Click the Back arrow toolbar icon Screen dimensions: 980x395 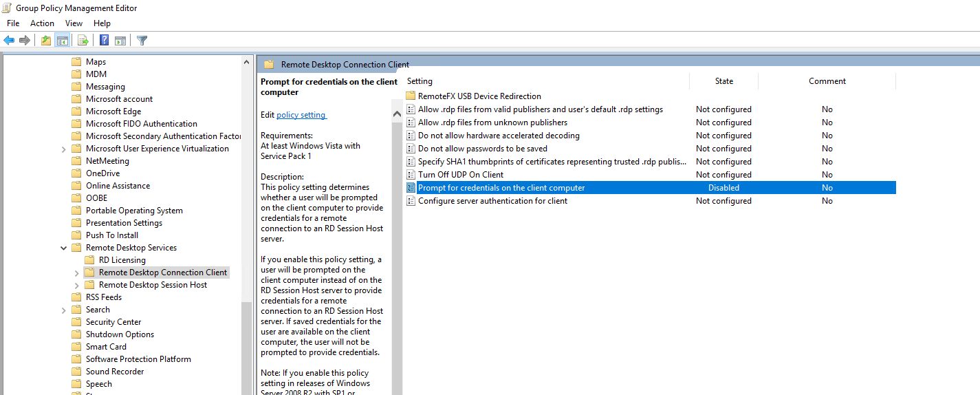pyautogui.click(x=9, y=41)
